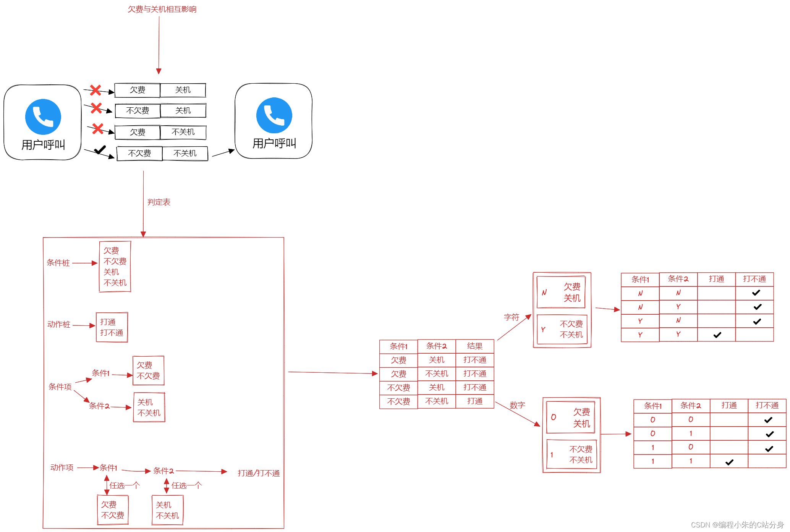The height and width of the screenshot is (532, 790).
Task: Click 欠费 box in top call diagram row
Action: click(137, 90)
